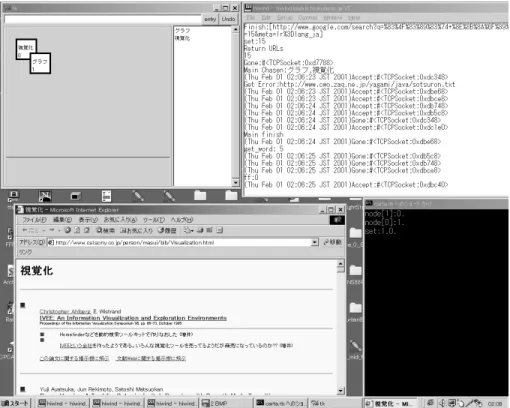This screenshot has width=510, height=408.
Task: Open the Forward history dropdown arrow
Action: 59,230
